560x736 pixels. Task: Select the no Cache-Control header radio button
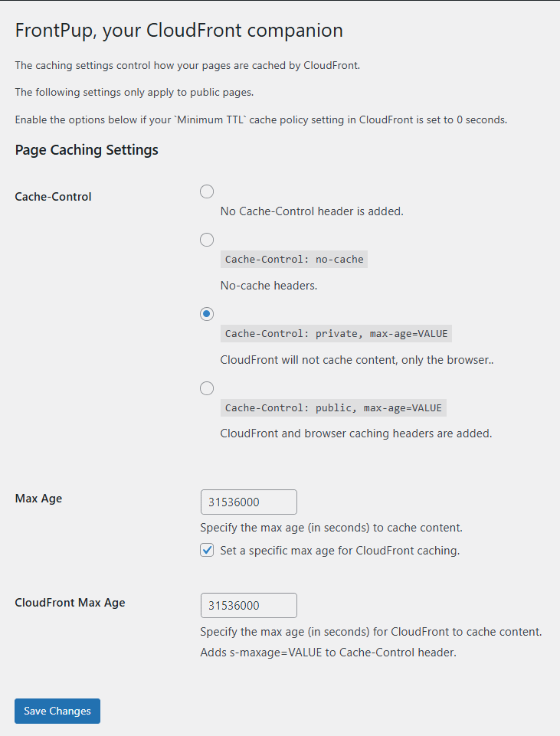pos(207,191)
